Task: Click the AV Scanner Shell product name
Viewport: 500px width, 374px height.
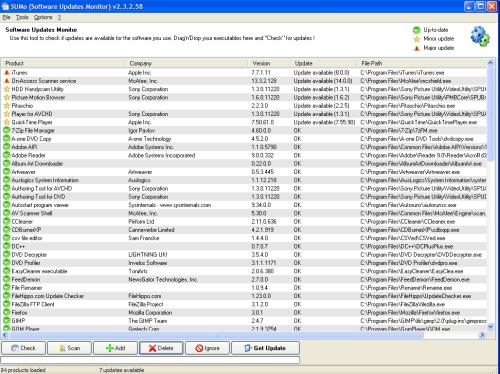Action: tap(32, 213)
